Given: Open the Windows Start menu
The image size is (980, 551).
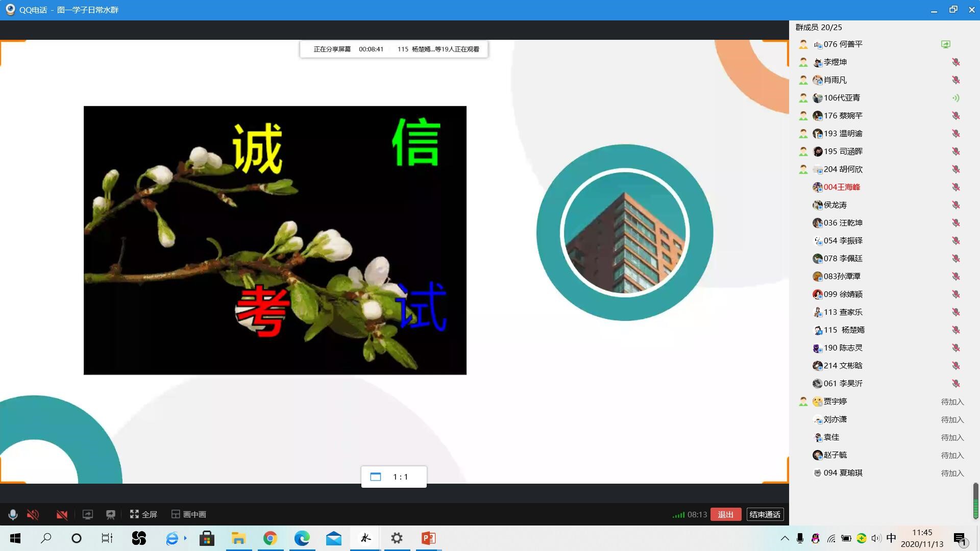Looking at the screenshot, I should click(x=15, y=538).
